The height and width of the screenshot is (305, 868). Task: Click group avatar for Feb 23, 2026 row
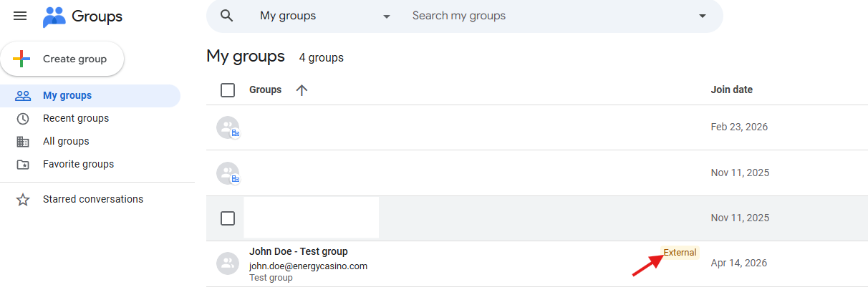228,127
